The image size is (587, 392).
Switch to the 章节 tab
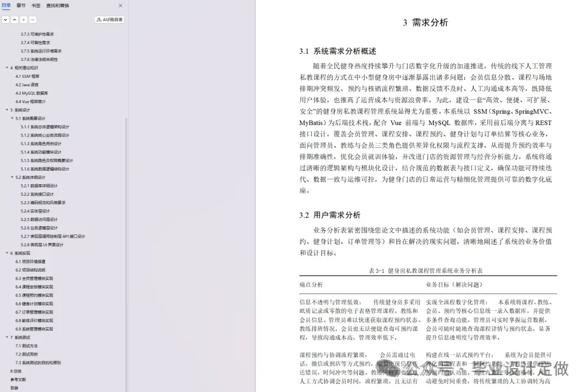(x=21, y=5)
